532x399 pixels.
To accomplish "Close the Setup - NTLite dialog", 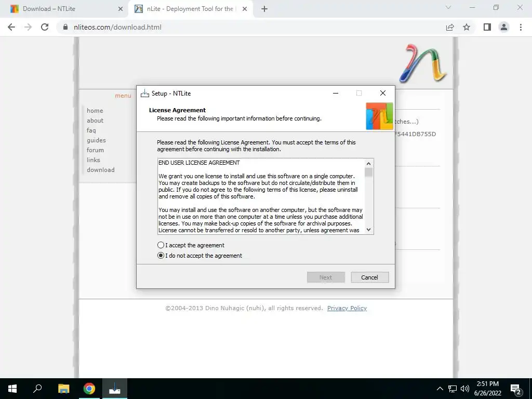I will (x=383, y=94).
